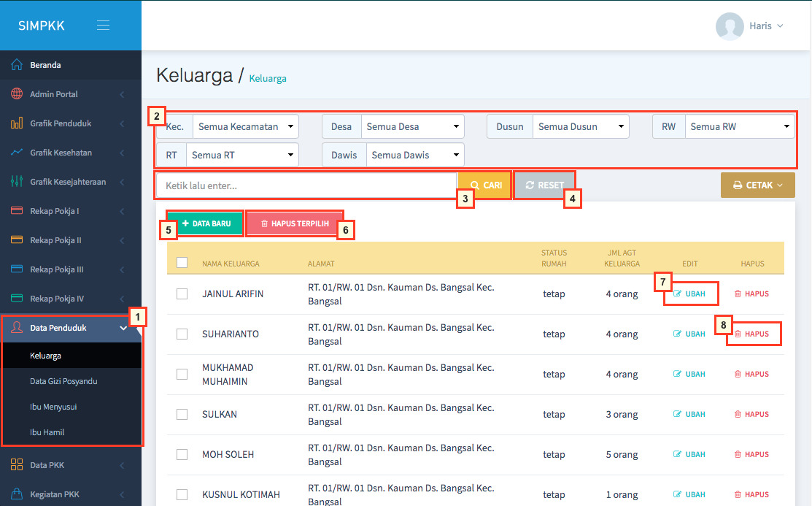The width and height of the screenshot is (812, 506).
Task: Expand the CETAK print dropdown button
Action: [x=757, y=185]
